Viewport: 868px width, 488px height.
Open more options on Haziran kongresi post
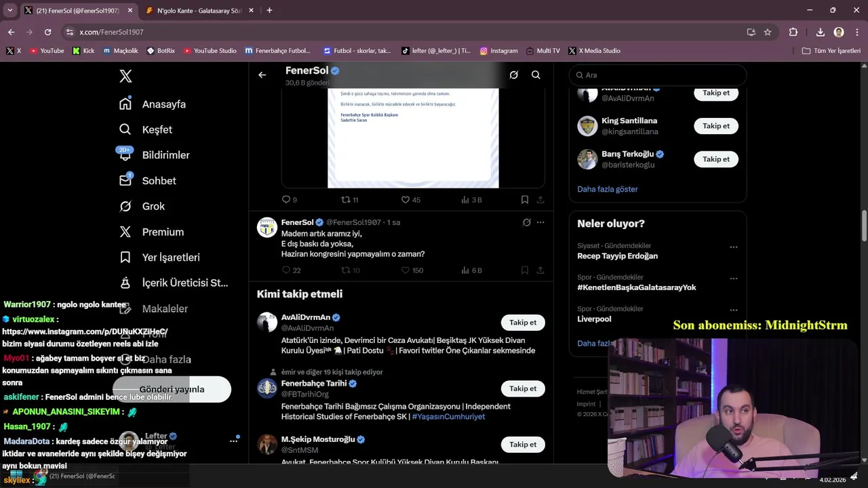click(540, 222)
